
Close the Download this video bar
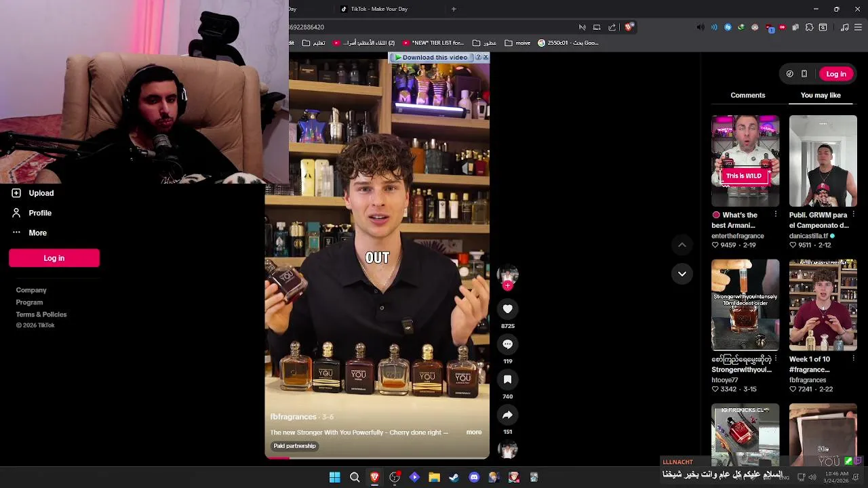pyautogui.click(x=486, y=58)
